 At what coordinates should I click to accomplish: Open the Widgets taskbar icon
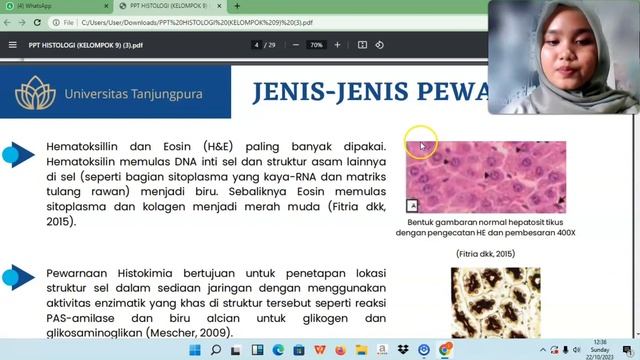tap(258, 350)
